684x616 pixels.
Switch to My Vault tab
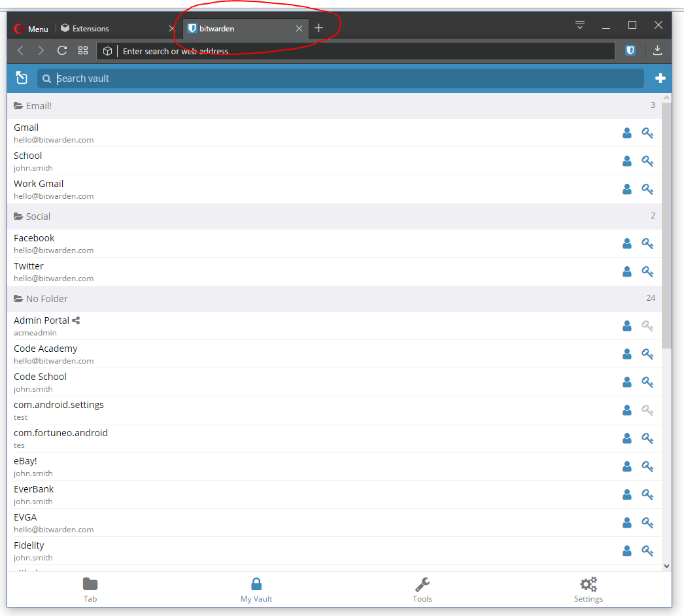coord(256,589)
